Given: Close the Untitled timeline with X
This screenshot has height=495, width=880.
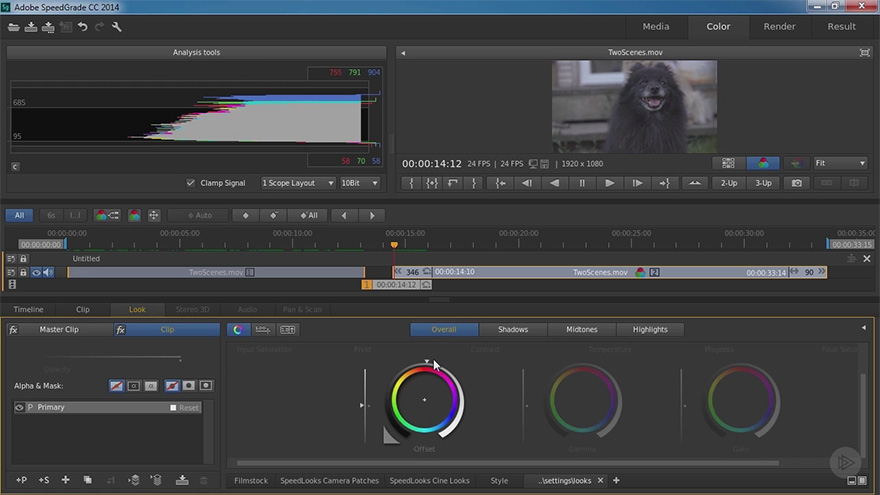Looking at the screenshot, I should point(867,259).
